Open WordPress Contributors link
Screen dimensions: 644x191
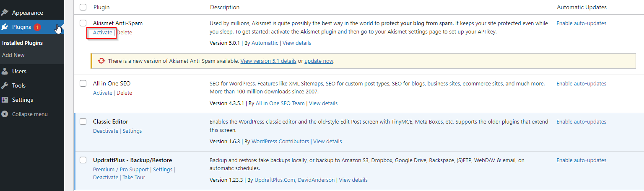tap(280, 141)
